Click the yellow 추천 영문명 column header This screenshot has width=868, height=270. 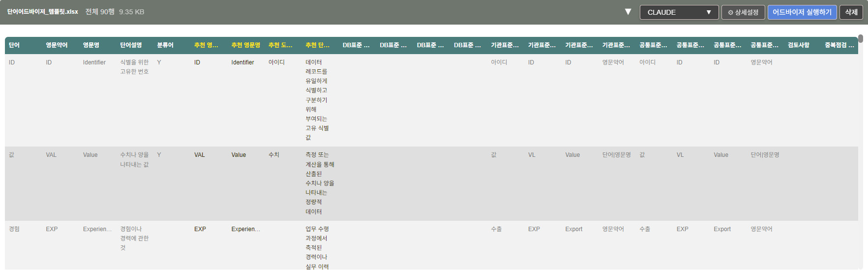(x=245, y=45)
